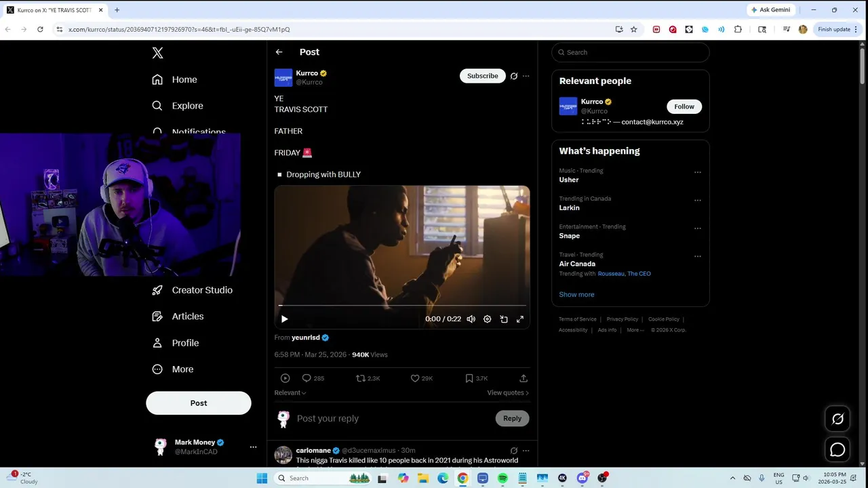Viewport: 868px width, 488px height.
Task: Show hidden system tray icons
Action: click(731, 479)
